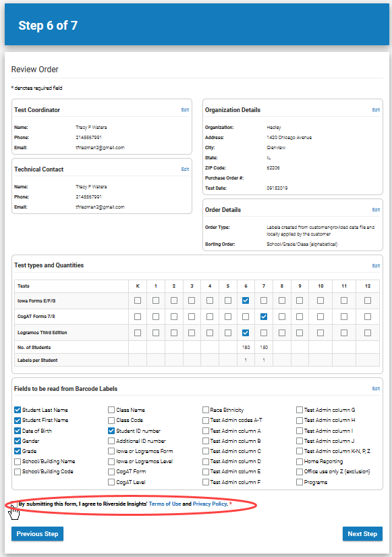Uncheck Iowa Forms E/F/G grade 6 checkbox
Viewport: 392px width, 557px height.
tap(246, 300)
